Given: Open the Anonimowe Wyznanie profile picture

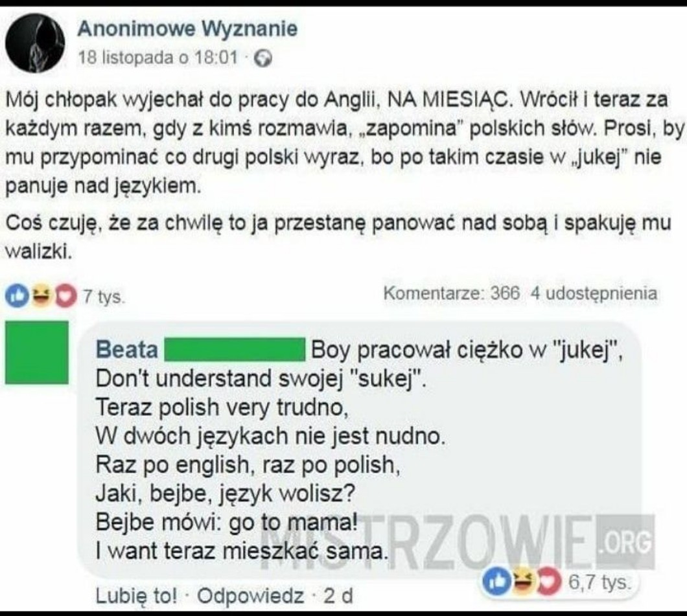Looking at the screenshot, I should (x=35, y=43).
